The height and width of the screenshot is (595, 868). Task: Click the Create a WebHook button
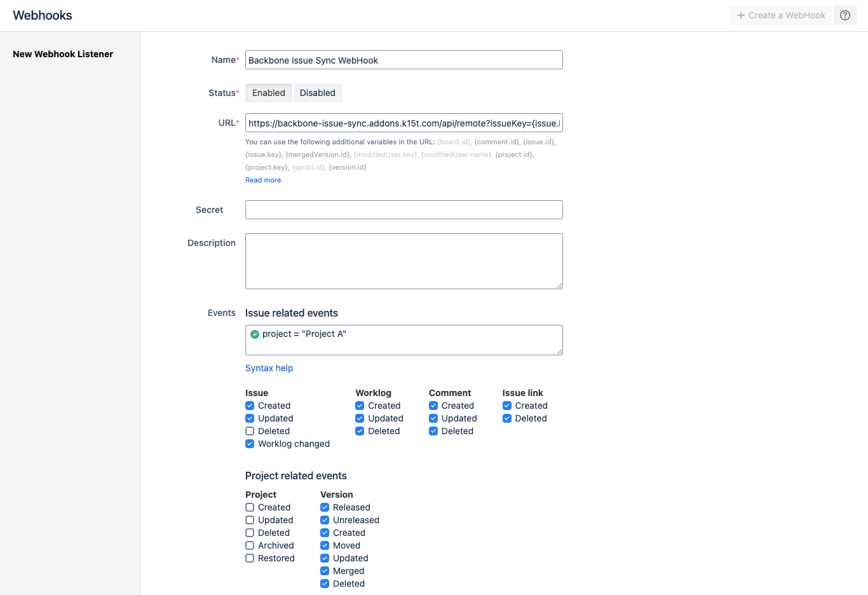[x=780, y=15]
